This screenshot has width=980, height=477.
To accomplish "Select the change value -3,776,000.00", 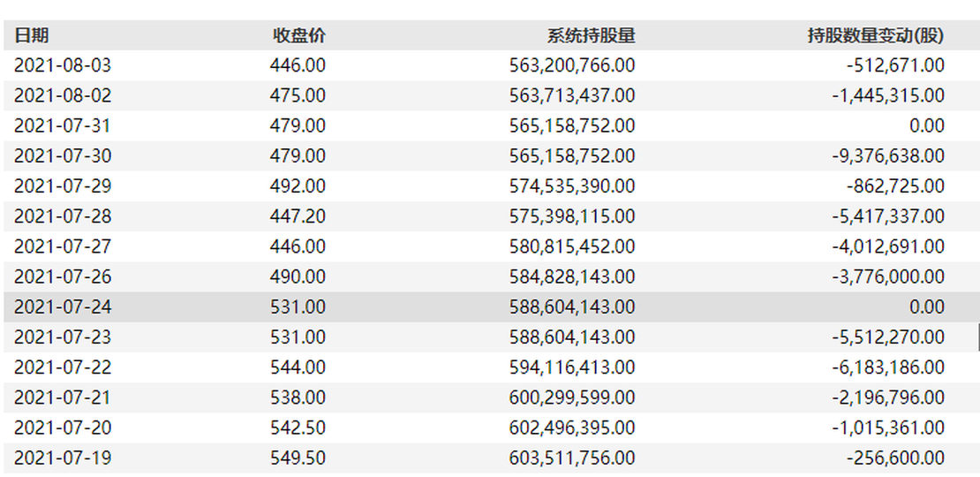I will [x=888, y=276].
